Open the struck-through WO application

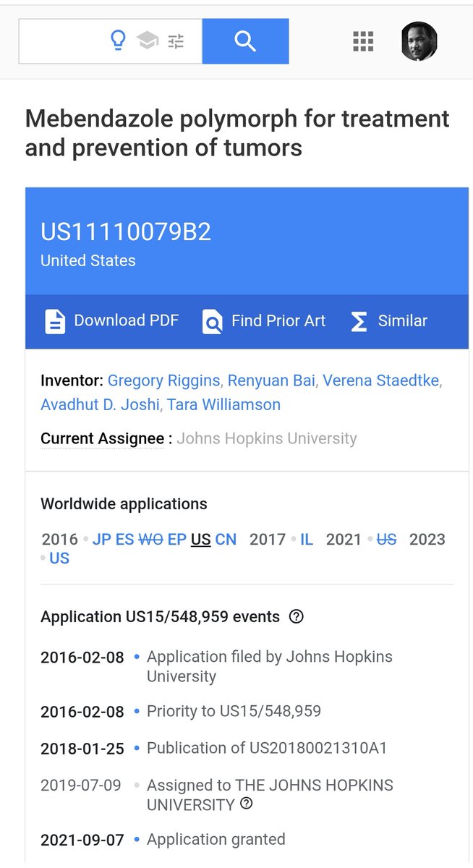click(x=150, y=540)
